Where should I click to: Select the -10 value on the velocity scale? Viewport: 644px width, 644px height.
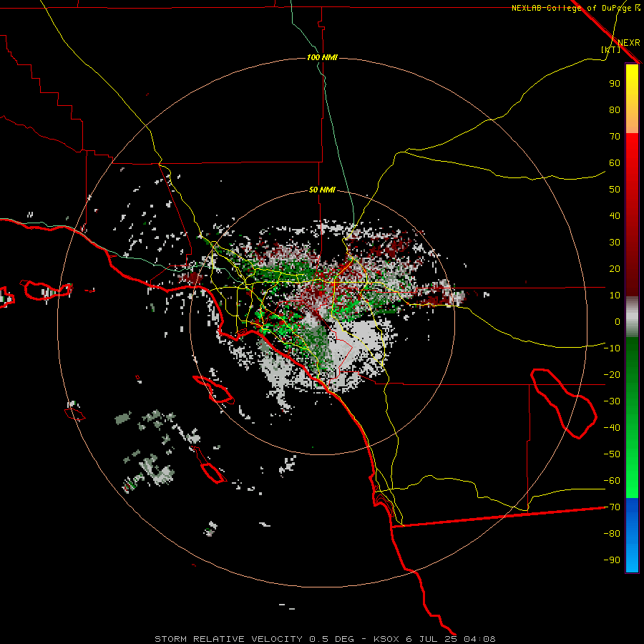(x=612, y=348)
